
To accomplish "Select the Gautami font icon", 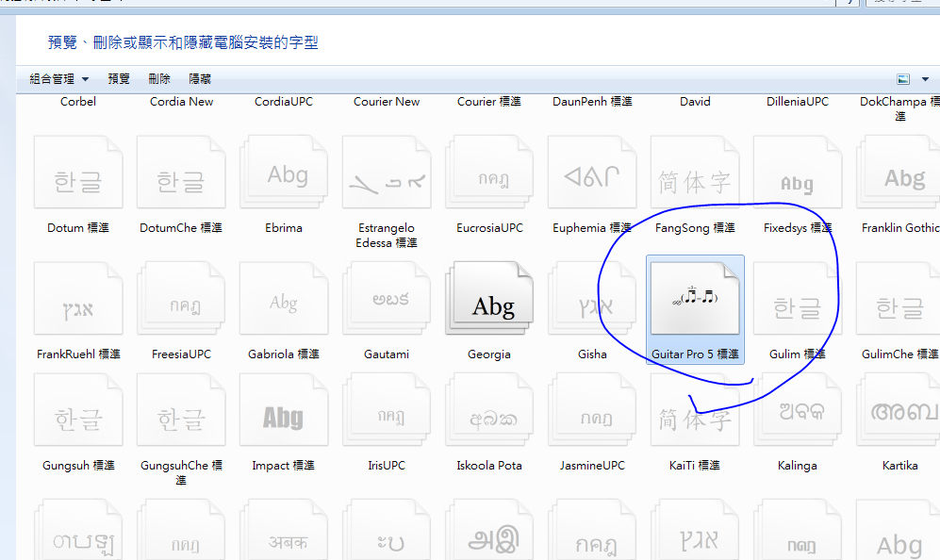I will [387, 298].
